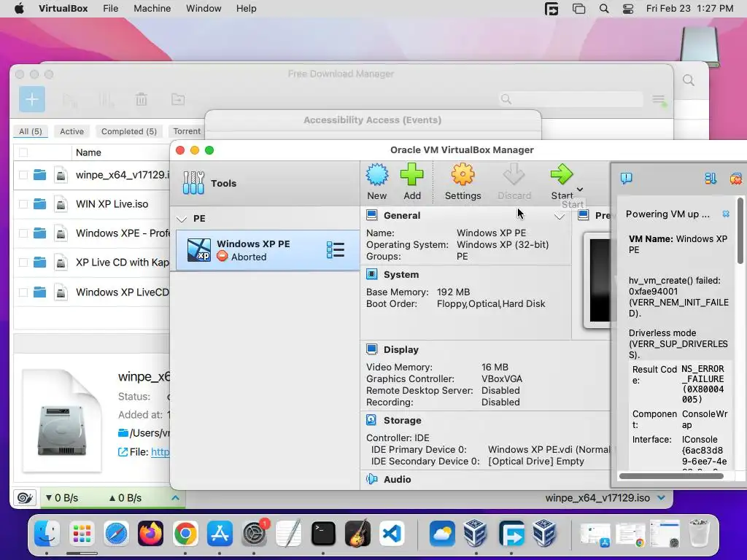Click the notification panel vertical scrollbar
The width and height of the screenshot is (747, 560).
click(x=740, y=231)
